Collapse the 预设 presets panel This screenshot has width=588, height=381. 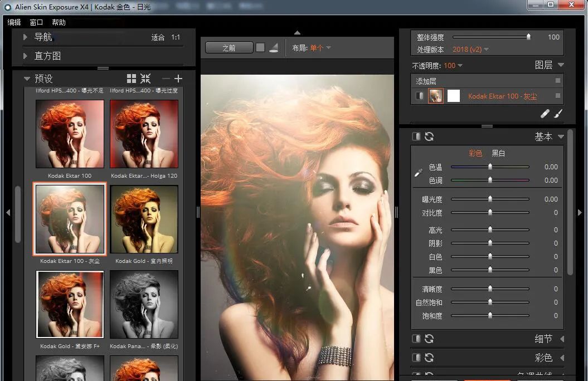(27, 79)
